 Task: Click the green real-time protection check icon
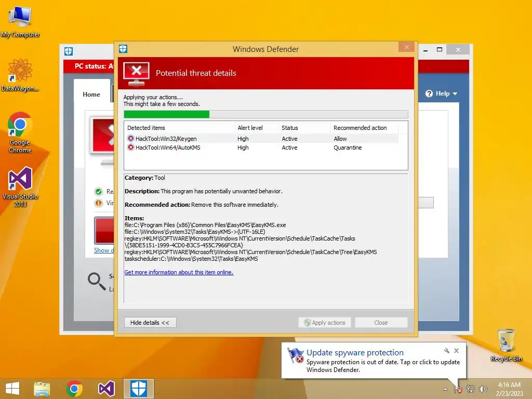click(98, 192)
